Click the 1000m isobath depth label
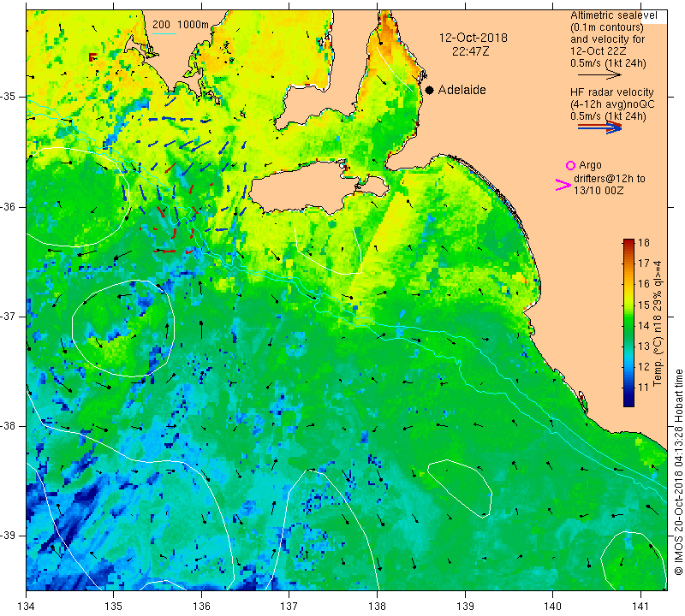 click(x=193, y=25)
